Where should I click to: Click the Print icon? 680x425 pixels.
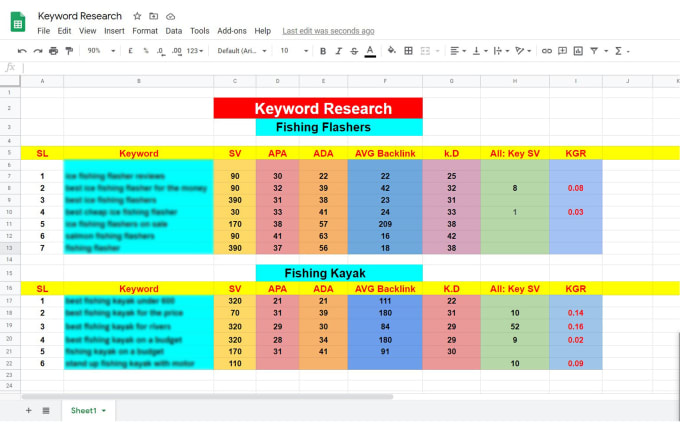[53, 51]
